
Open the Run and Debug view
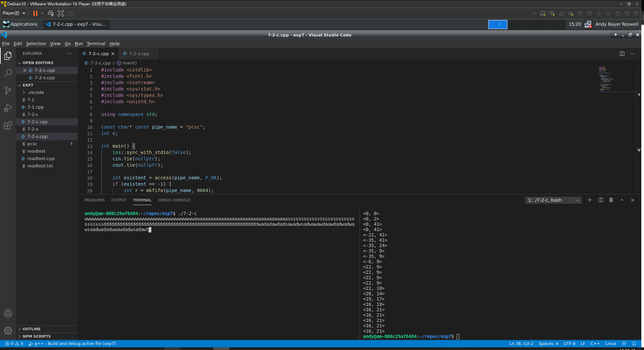click(8, 108)
